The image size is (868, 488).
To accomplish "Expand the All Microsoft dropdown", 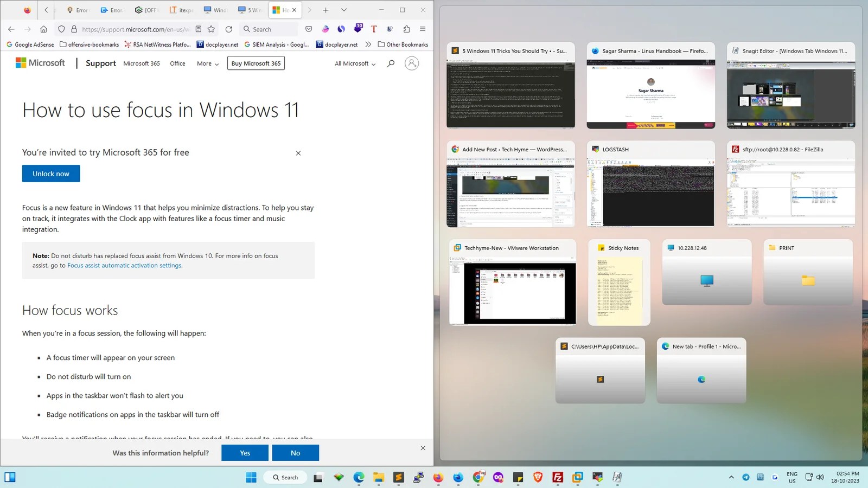I will coord(355,63).
